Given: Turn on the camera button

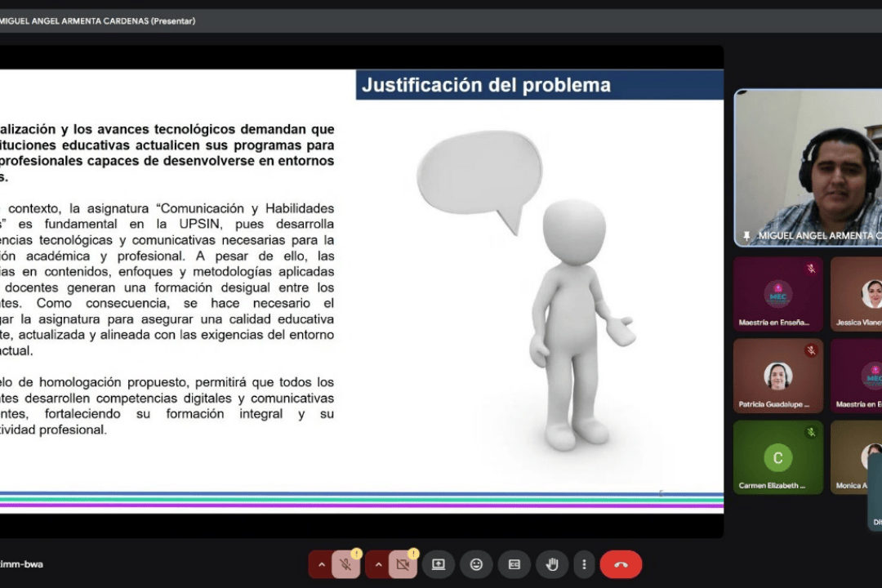Looking at the screenshot, I should 403,564.
